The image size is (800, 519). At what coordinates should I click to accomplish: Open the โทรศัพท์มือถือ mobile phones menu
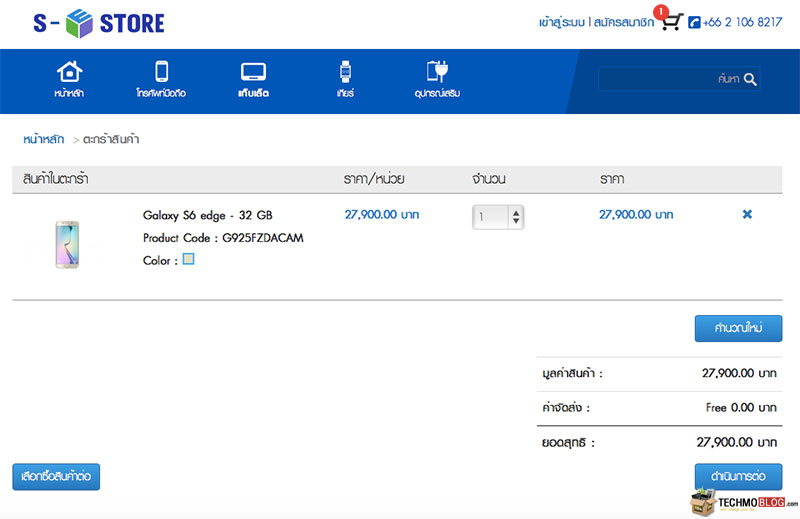tap(161, 79)
